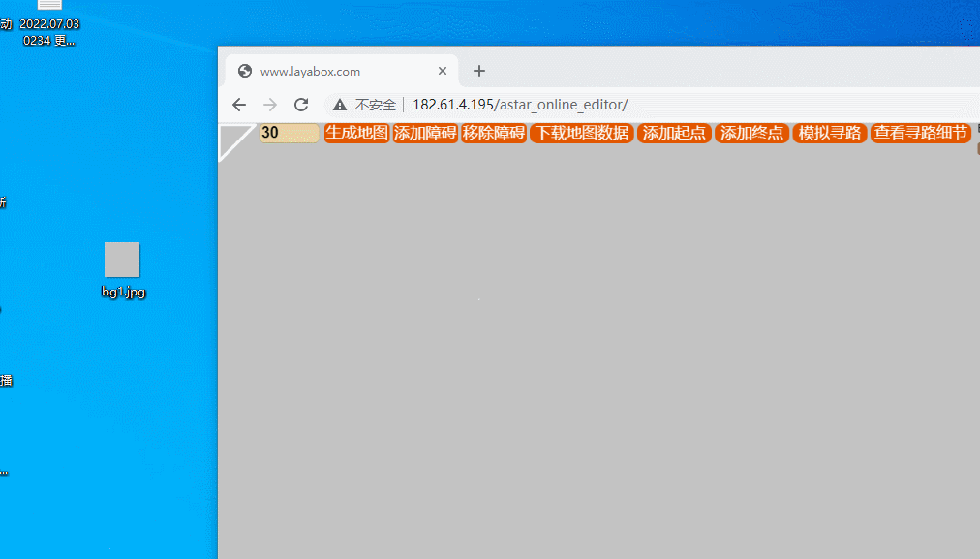
Task: Click the address bar showing 182.61.4.195
Action: pyautogui.click(x=520, y=105)
